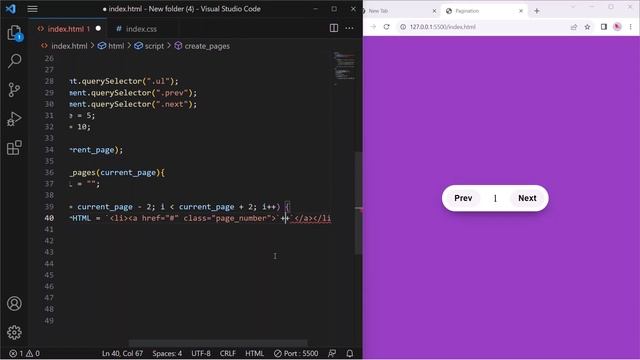Click the browser address bar URL
This screenshot has width=640, height=360.
(442, 27)
